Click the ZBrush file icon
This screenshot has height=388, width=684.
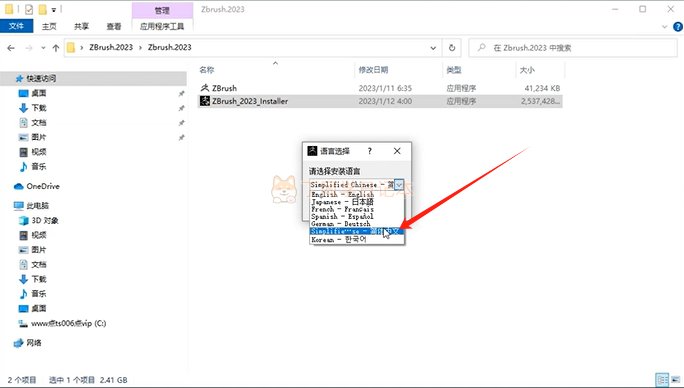(x=205, y=88)
